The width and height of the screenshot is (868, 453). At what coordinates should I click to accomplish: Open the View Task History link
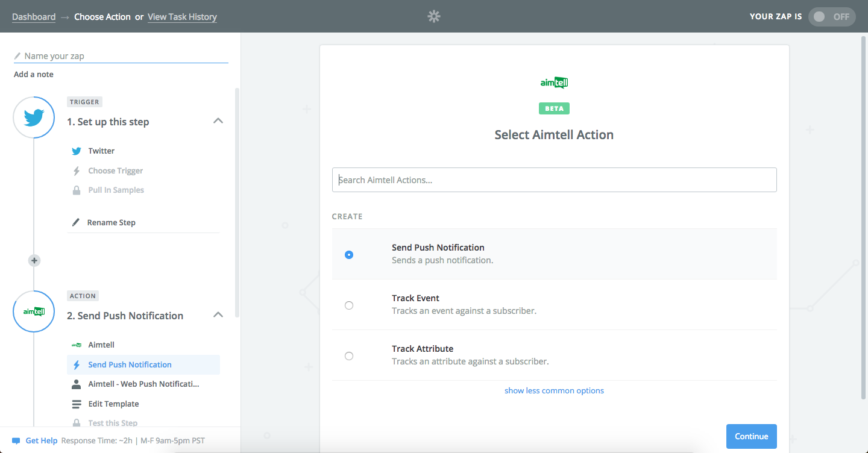(x=182, y=17)
